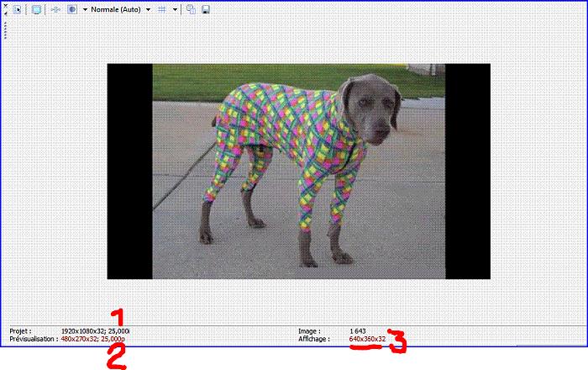
Task: Copy snapshot to clipboard icon
Action: pos(191,9)
